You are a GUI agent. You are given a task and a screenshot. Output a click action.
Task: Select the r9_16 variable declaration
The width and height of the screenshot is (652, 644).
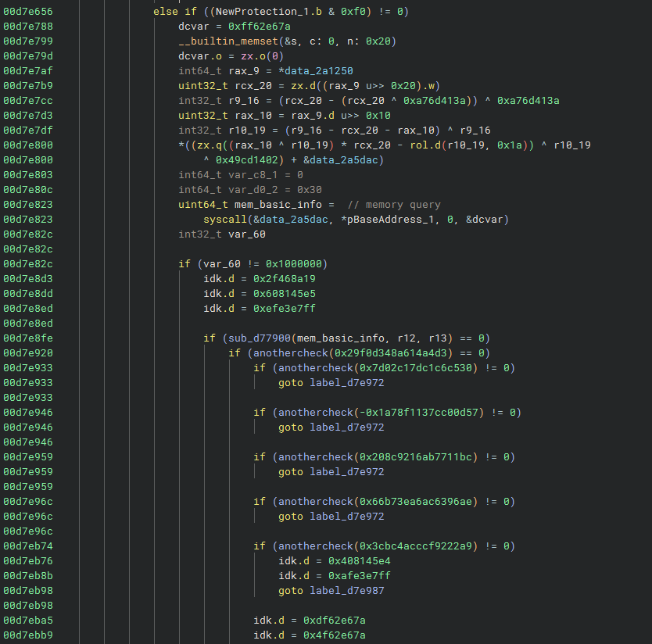tap(244, 101)
